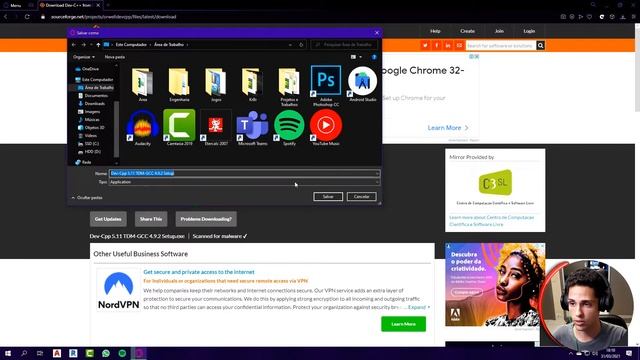Click the SourceForge search magnifier button
This screenshot has width=640, height=360.
(540, 45)
